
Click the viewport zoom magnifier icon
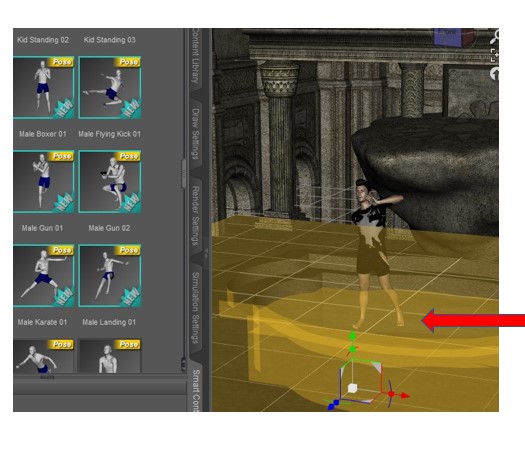495,36
